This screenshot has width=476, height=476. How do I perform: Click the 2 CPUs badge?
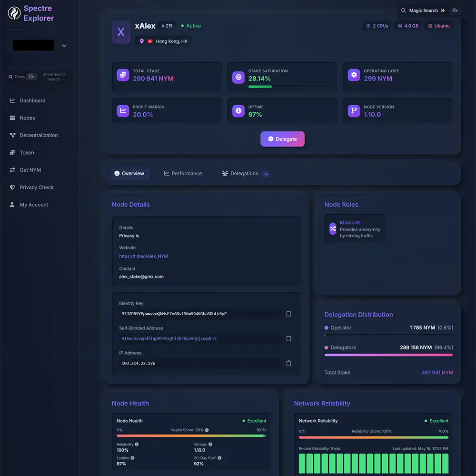pyautogui.click(x=377, y=26)
